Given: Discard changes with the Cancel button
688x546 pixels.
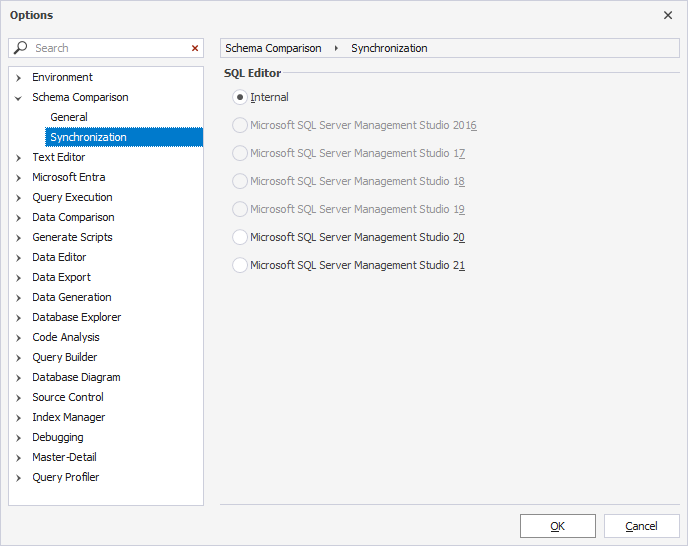Looking at the screenshot, I should 641,526.
